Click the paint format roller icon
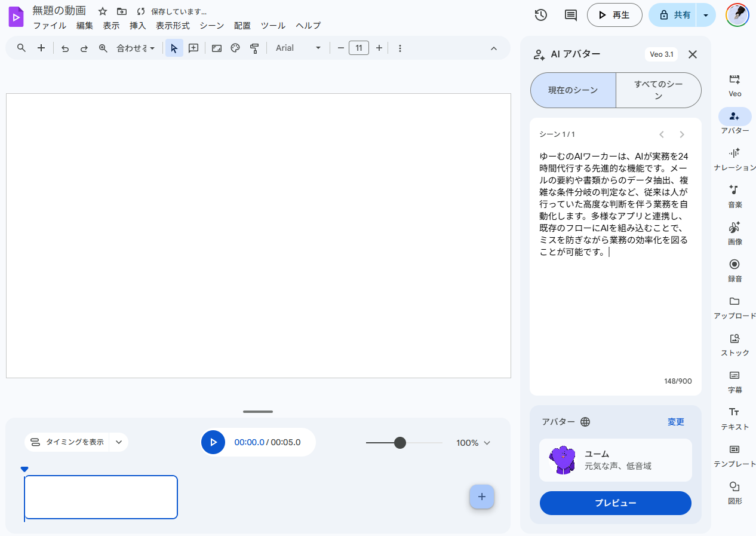Image resolution: width=756 pixels, height=536 pixels. point(254,48)
